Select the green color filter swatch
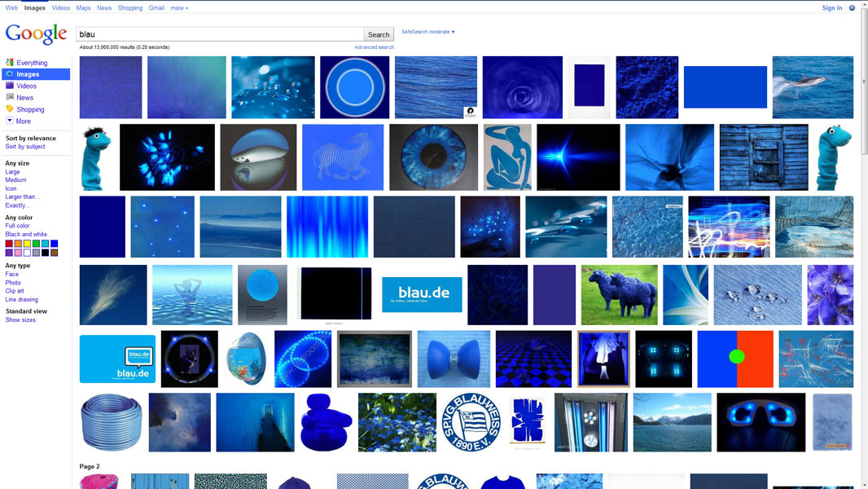The height and width of the screenshot is (489, 868). [x=37, y=244]
